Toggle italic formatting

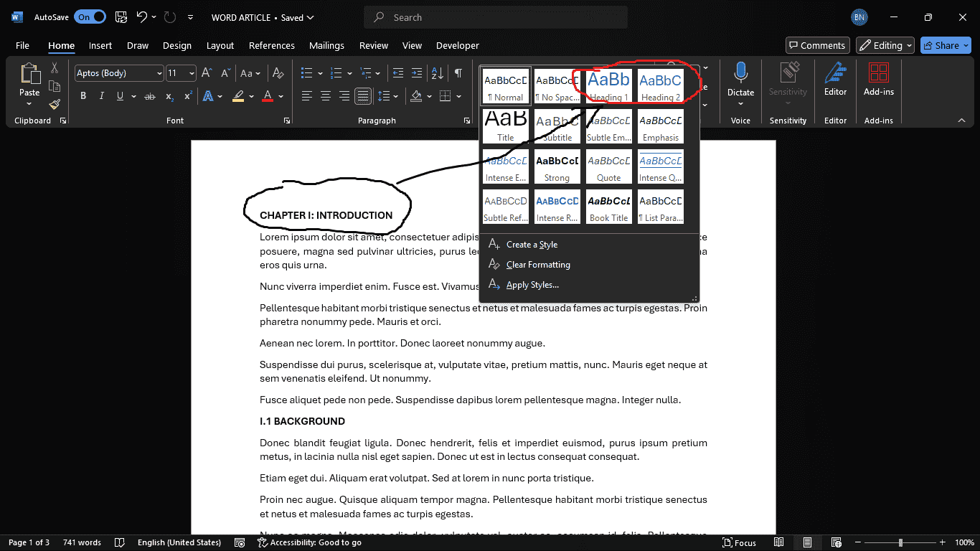click(101, 96)
